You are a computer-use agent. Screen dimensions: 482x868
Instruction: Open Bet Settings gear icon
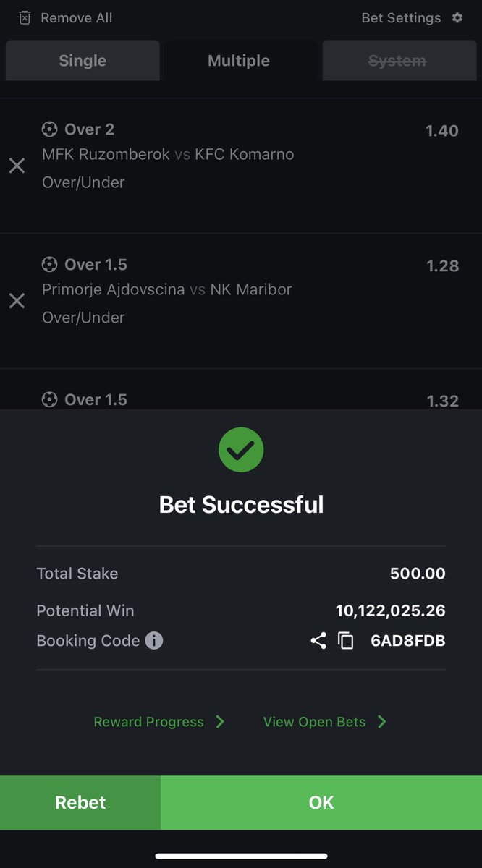tap(457, 17)
